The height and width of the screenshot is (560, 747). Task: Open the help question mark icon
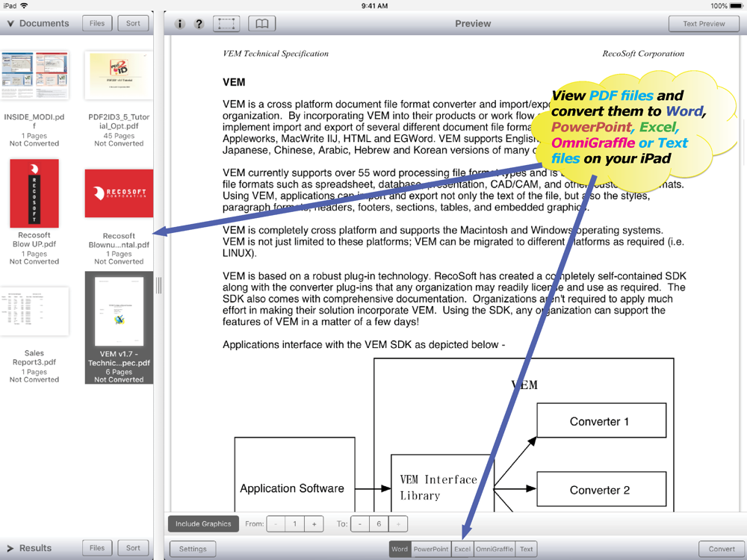pos(199,24)
